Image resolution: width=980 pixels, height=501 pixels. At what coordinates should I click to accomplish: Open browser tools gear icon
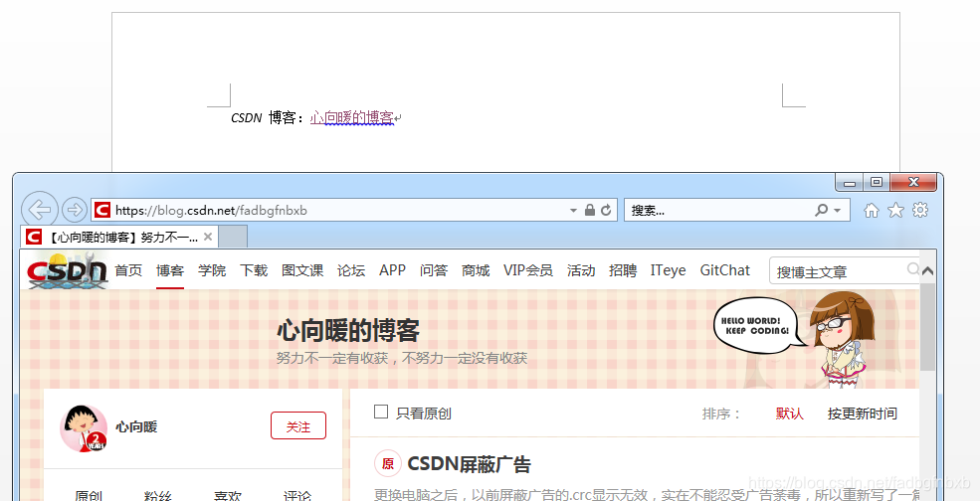click(920, 210)
